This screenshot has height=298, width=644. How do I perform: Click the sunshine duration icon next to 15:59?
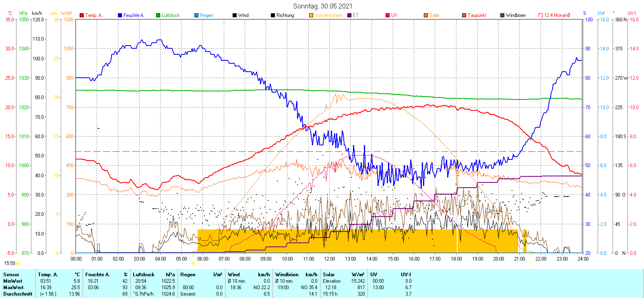coord(18,263)
